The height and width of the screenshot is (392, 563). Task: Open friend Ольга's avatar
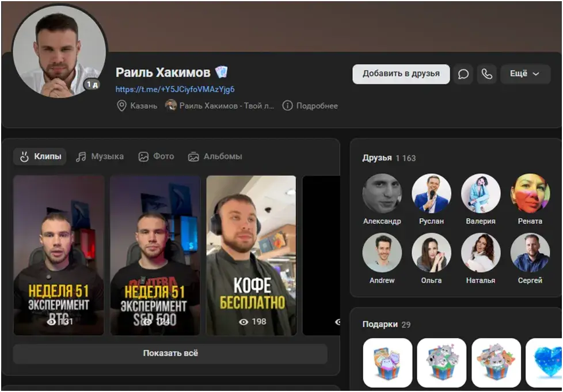[431, 253]
